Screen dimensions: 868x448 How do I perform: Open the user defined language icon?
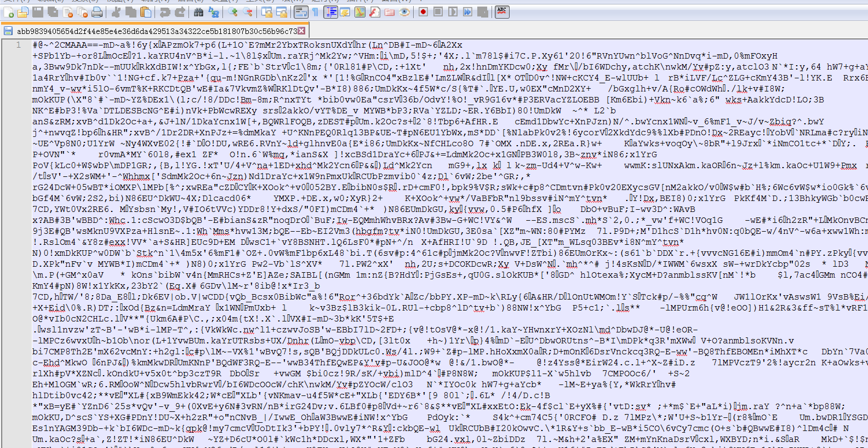point(345,12)
